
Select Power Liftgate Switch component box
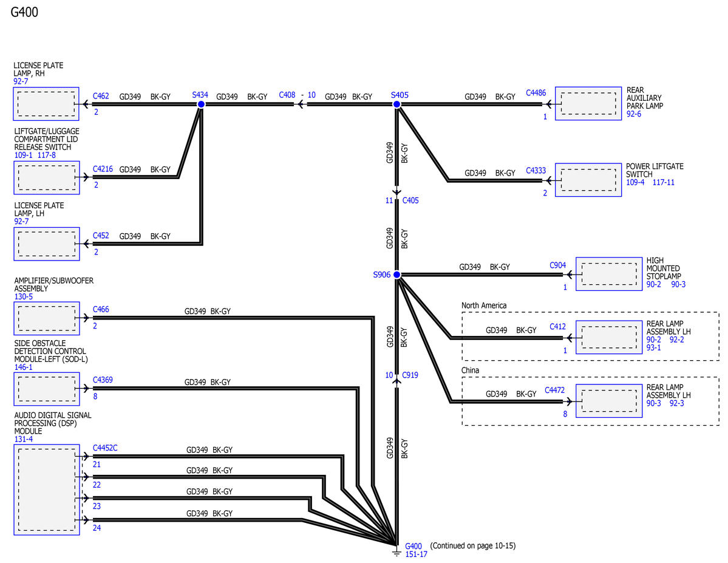pos(588,180)
